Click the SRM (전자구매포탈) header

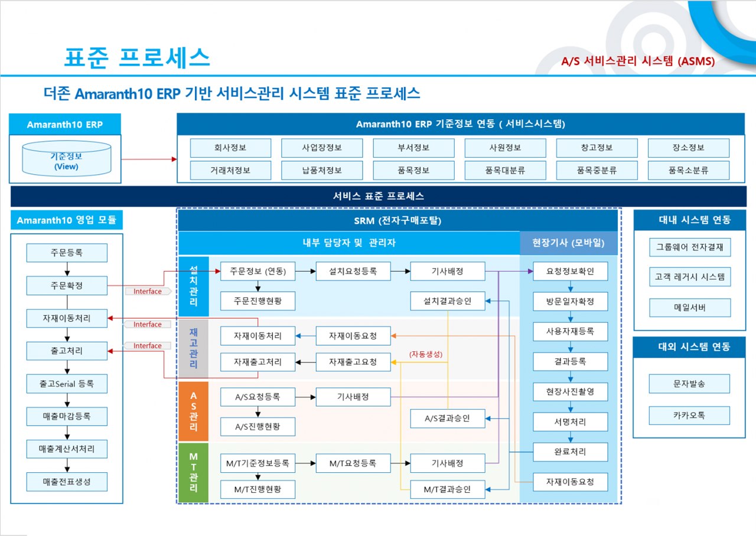coord(397,220)
